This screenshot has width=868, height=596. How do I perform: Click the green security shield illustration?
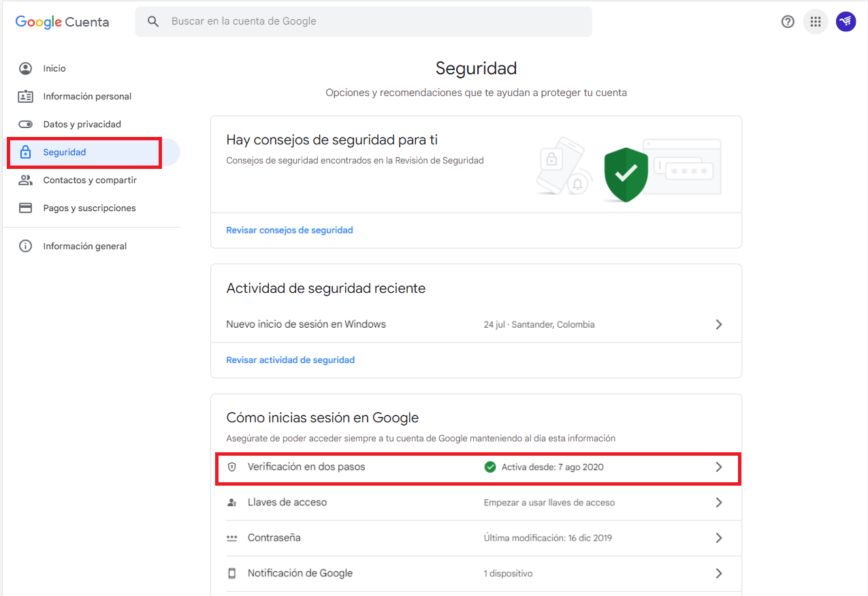click(x=626, y=174)
